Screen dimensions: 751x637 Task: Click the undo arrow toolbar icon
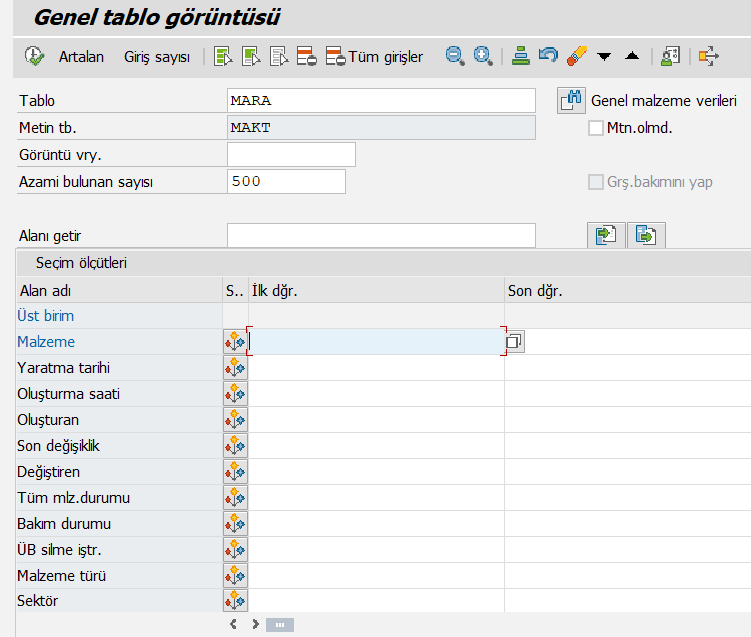pyautogui.click(x=548, y=57)
